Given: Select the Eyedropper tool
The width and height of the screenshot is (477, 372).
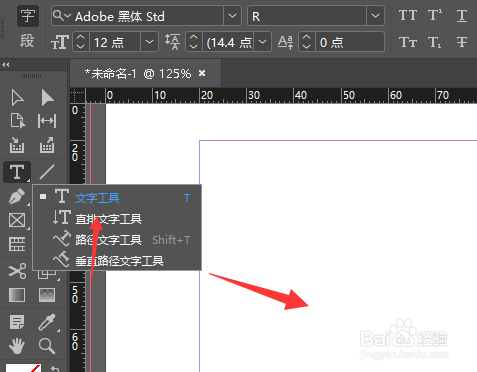Looking at the screenshot, I should coord(47,322).
